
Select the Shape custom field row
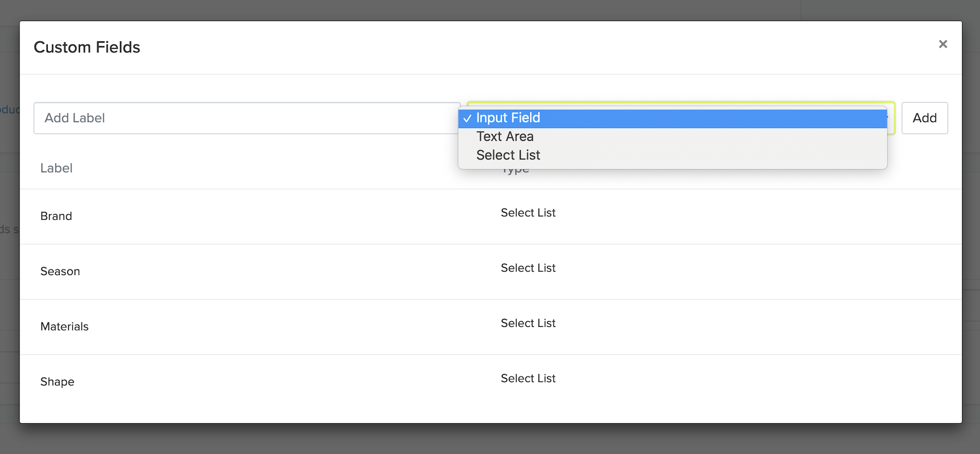57,382
